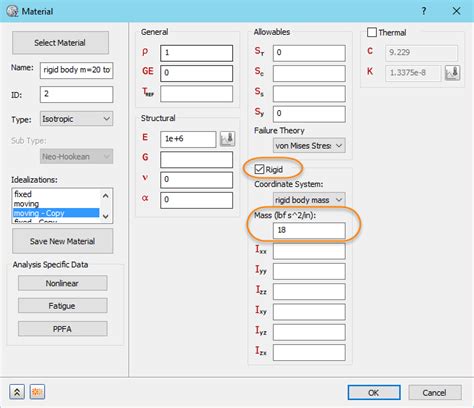Click the Name input field
This screenshot has height=408, width=474.
[76, 70]
